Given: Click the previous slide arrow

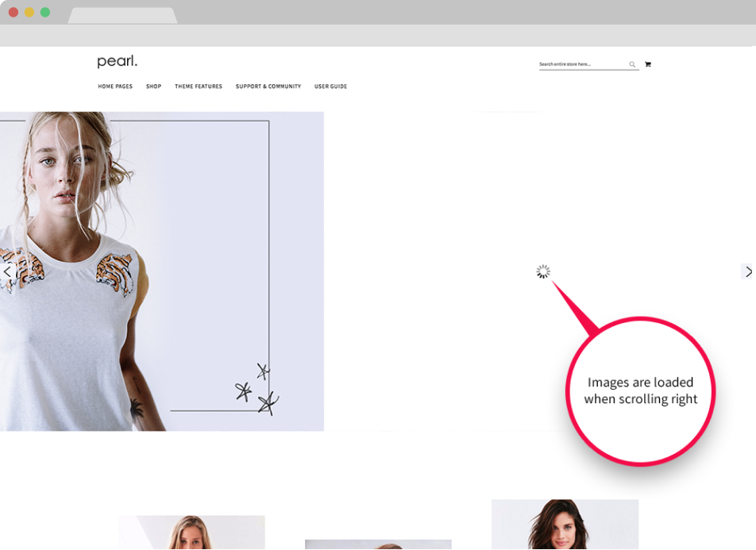Looking at the screenshot, I should coord(8,271).
